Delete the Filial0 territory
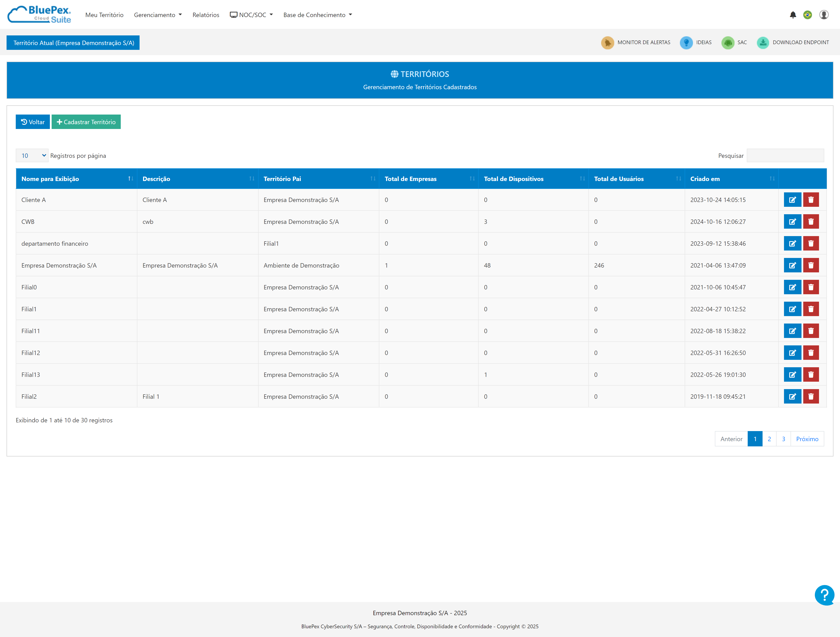This screenshot has width=840, height=637. click(x=811, y=287)
